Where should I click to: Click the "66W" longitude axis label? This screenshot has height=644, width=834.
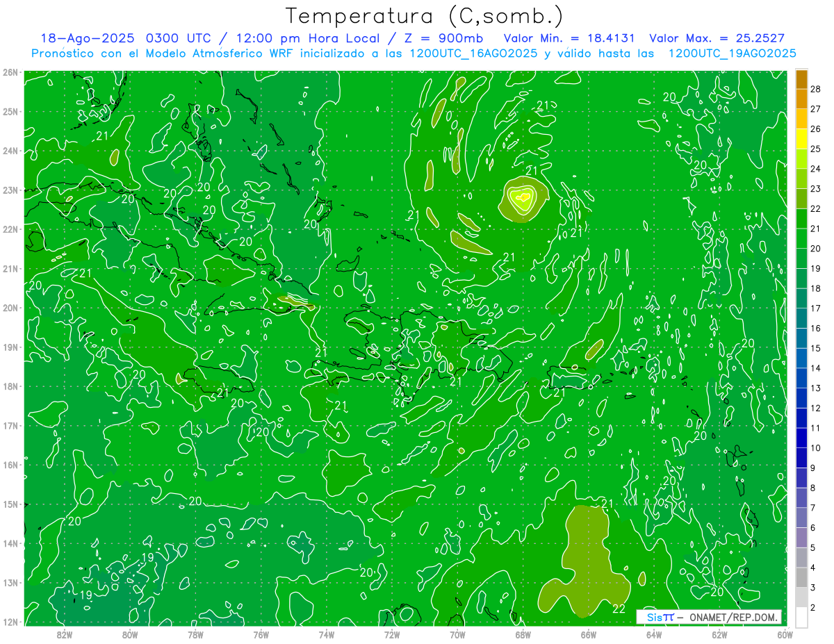coord(588,634)
